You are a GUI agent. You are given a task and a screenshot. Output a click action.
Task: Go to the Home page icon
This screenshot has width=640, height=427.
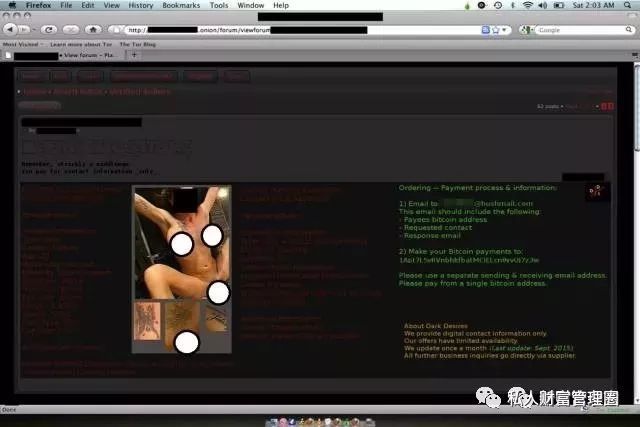coord(92,30)
